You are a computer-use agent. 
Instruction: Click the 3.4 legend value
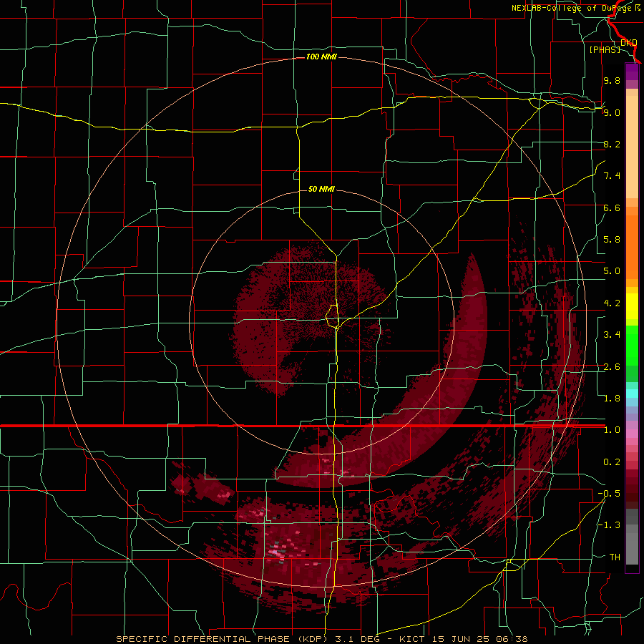612,335
